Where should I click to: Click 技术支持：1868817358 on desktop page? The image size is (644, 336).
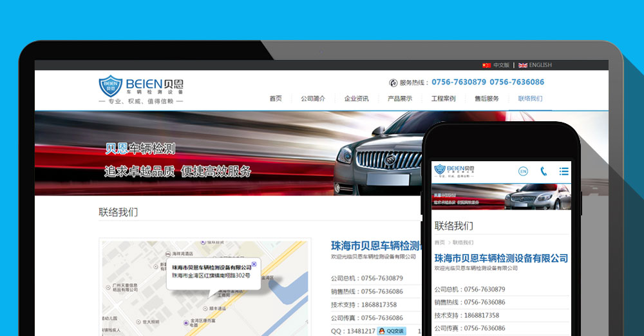tap(364, 305)
